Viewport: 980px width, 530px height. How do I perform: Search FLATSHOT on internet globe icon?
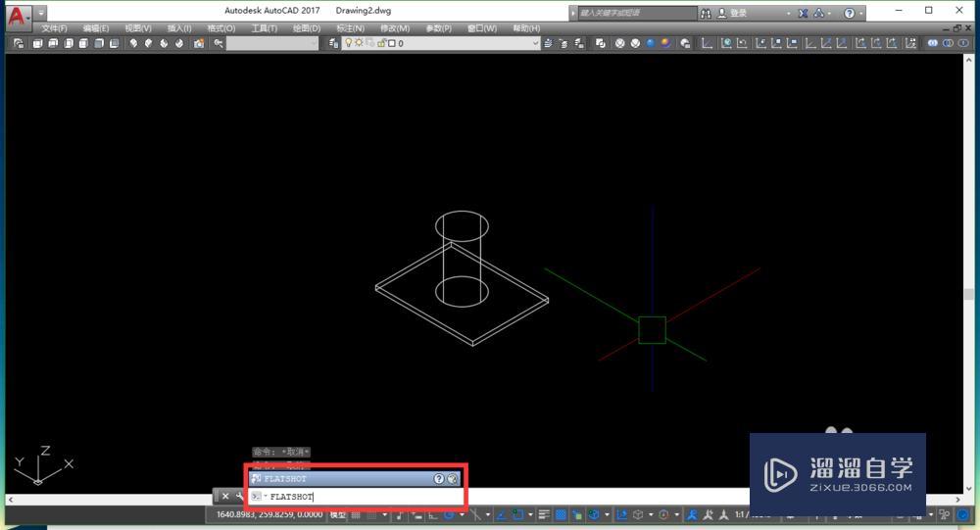453,478
